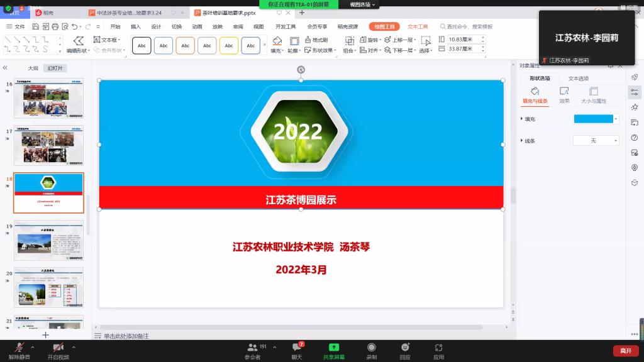Open the 插入 ribbon tab

136,26
